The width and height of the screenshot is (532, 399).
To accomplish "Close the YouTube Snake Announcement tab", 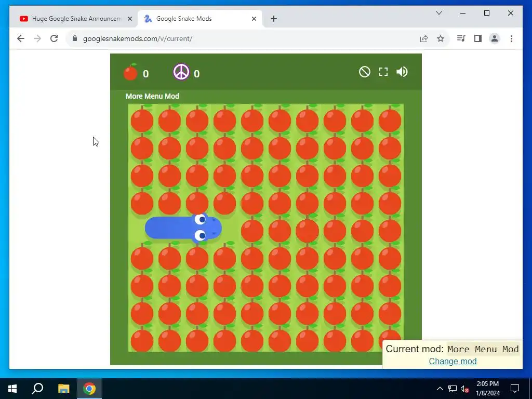I will point(129,19).
